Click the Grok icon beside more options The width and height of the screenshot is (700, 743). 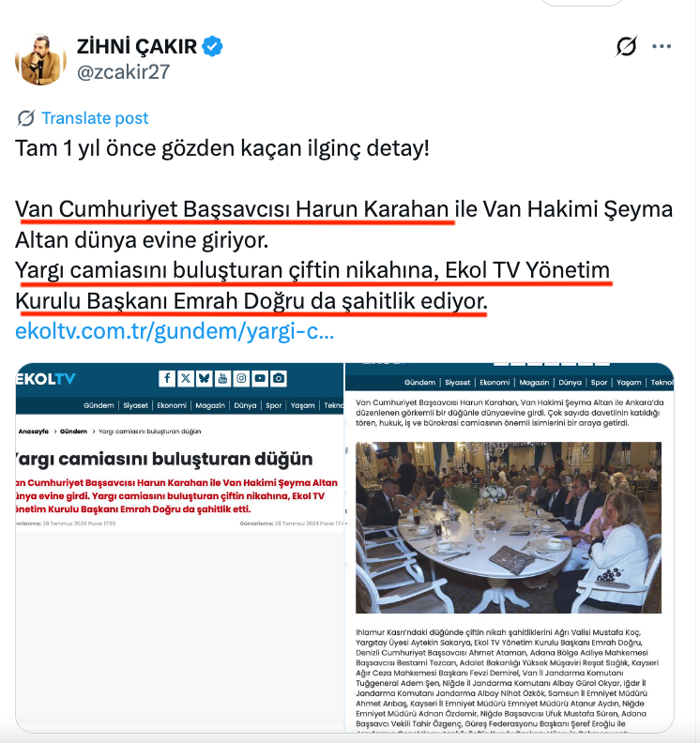pyautogui.click(x=626, y=46)
